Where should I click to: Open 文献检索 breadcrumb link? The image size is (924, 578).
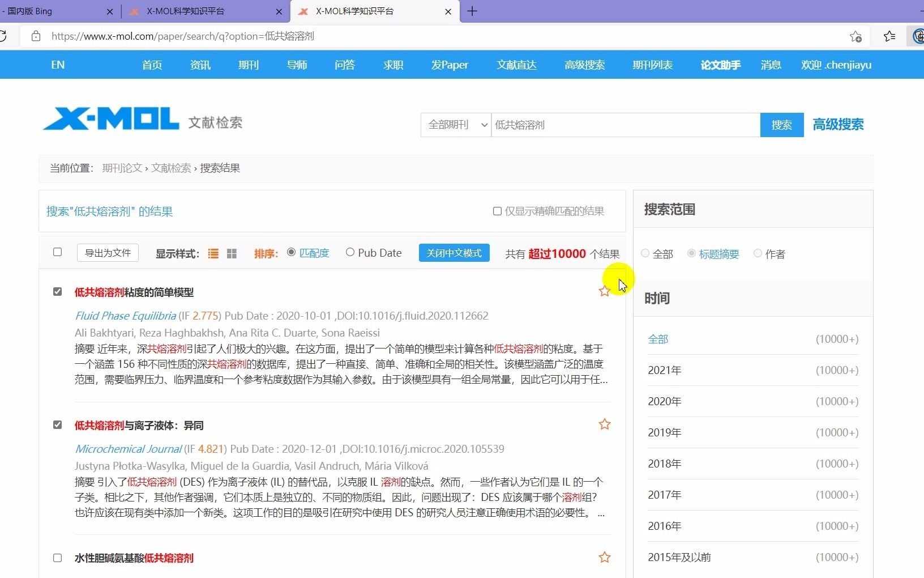171,168
